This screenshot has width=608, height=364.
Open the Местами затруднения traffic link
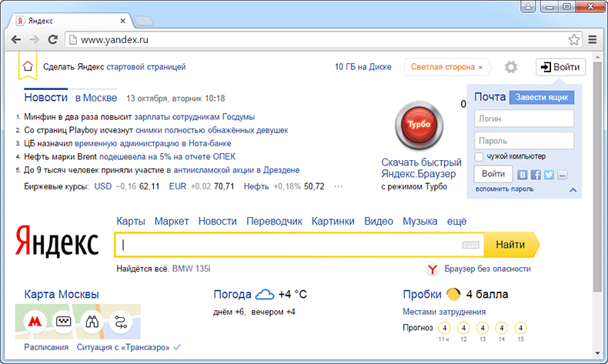coord(444,312)
